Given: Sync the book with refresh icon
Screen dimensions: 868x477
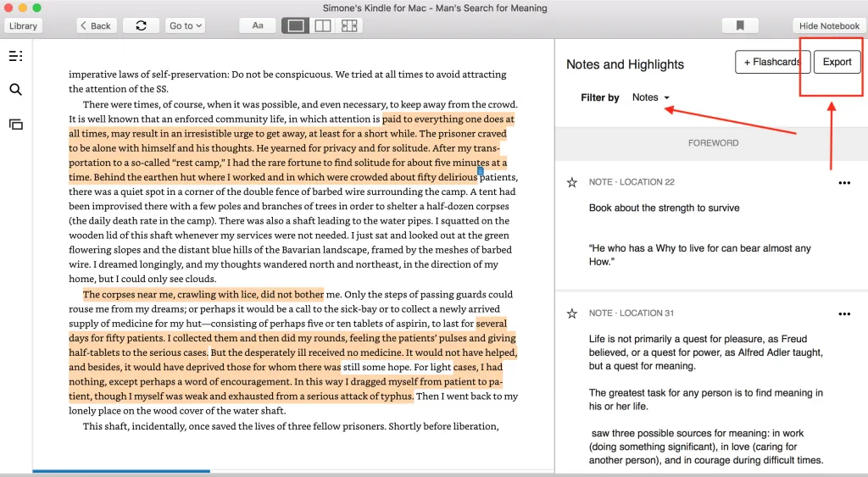Looking at the screenshot, I should pyautogui.click(x=142, y=26).
